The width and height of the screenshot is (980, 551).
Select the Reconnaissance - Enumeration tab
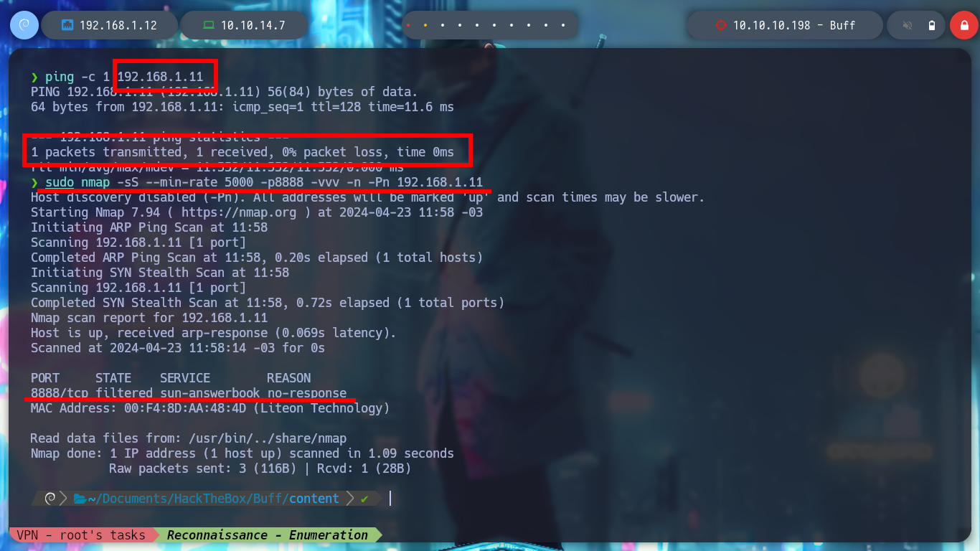268,534
